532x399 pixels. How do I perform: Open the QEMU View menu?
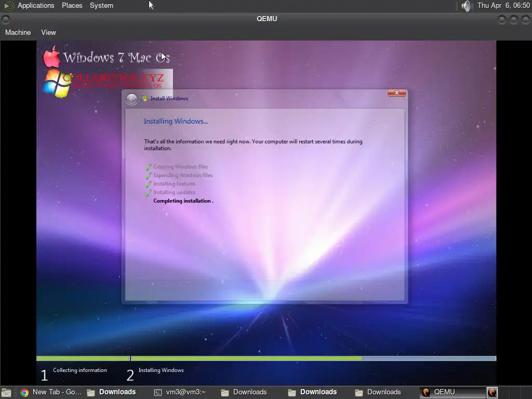[48, 32]
